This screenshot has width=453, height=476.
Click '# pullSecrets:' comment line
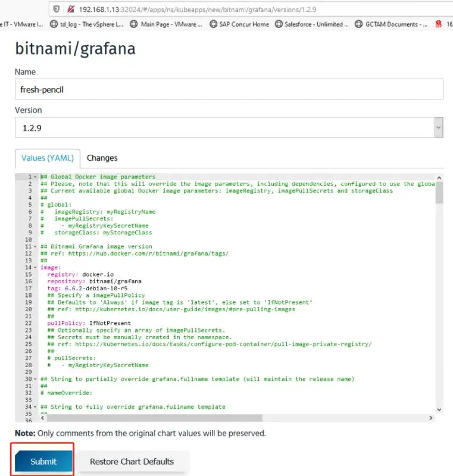coord(71,358)
